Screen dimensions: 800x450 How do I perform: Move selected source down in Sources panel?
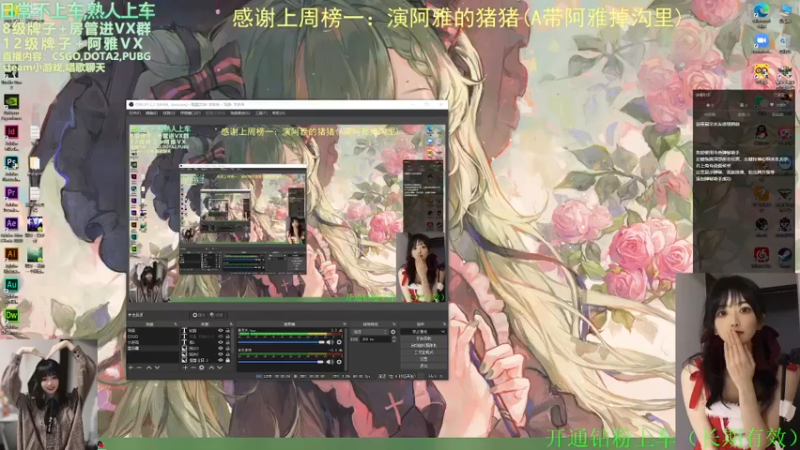[x=219, y=367]
